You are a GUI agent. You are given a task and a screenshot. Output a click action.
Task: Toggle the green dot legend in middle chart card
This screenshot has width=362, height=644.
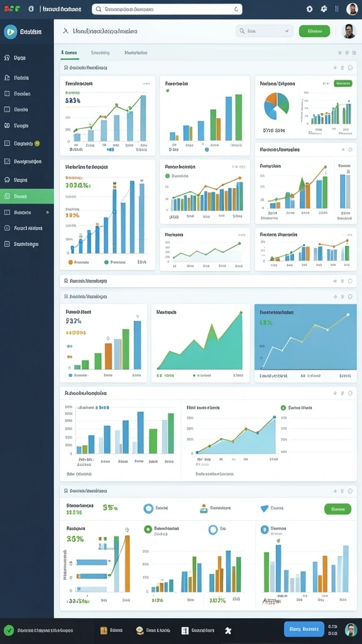click(167, 176)
